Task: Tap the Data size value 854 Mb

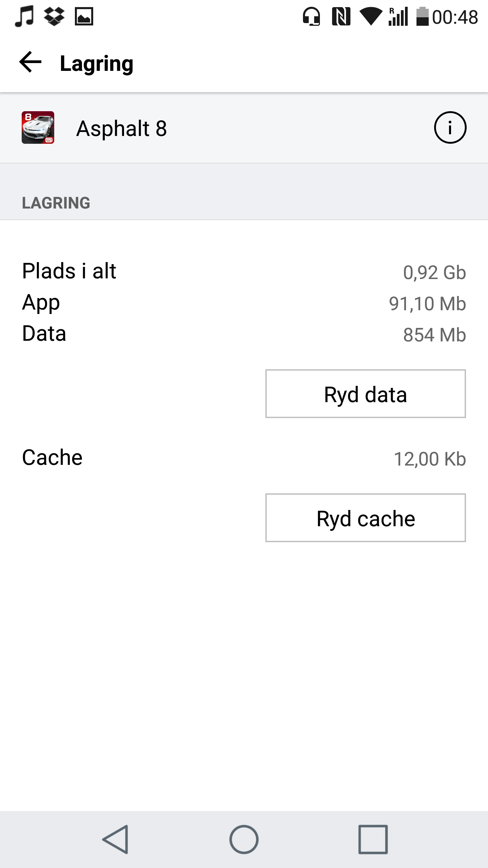Action: 434,335
